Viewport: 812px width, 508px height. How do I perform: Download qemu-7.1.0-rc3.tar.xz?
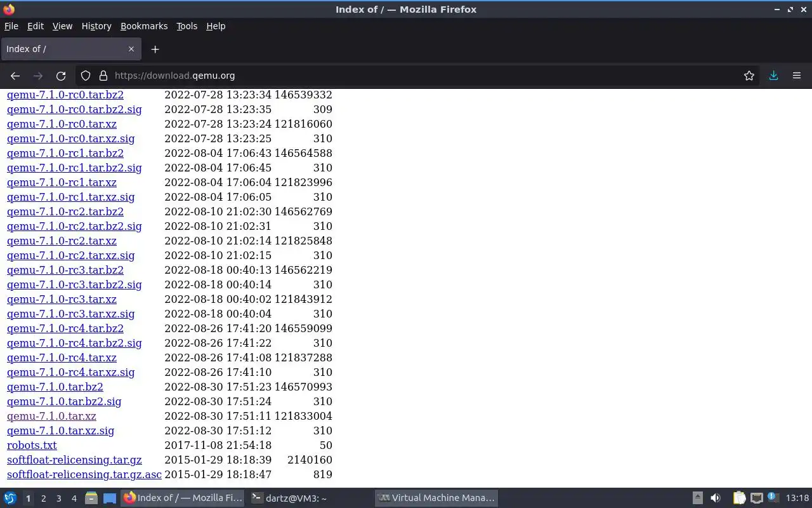[x=62, y=299]
